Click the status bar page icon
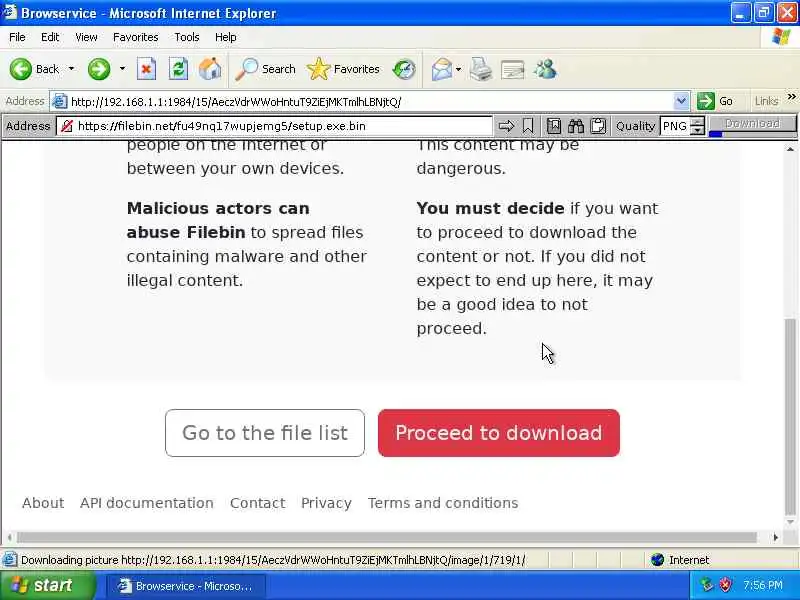 [9, 560]
